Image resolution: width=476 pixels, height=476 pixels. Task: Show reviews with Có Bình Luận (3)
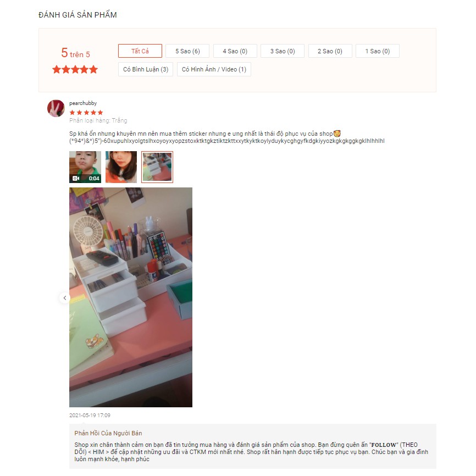click(x=146, y=69)
